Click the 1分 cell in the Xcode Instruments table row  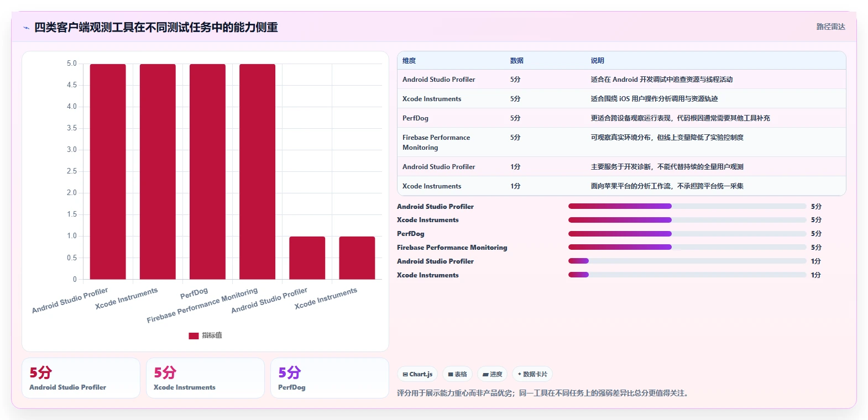pyautogui.click(x=515, y=186)
